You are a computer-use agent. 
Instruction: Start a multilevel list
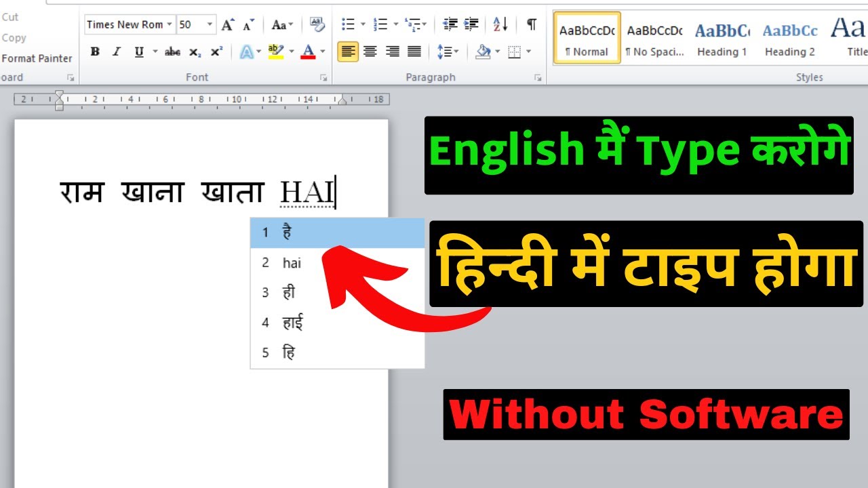point(411,24)
